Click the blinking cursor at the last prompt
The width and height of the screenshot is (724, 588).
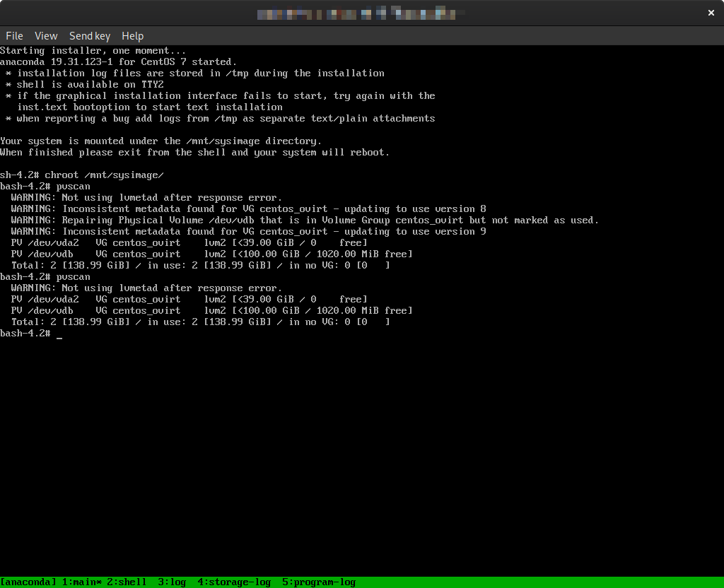[x=59, y=334]
